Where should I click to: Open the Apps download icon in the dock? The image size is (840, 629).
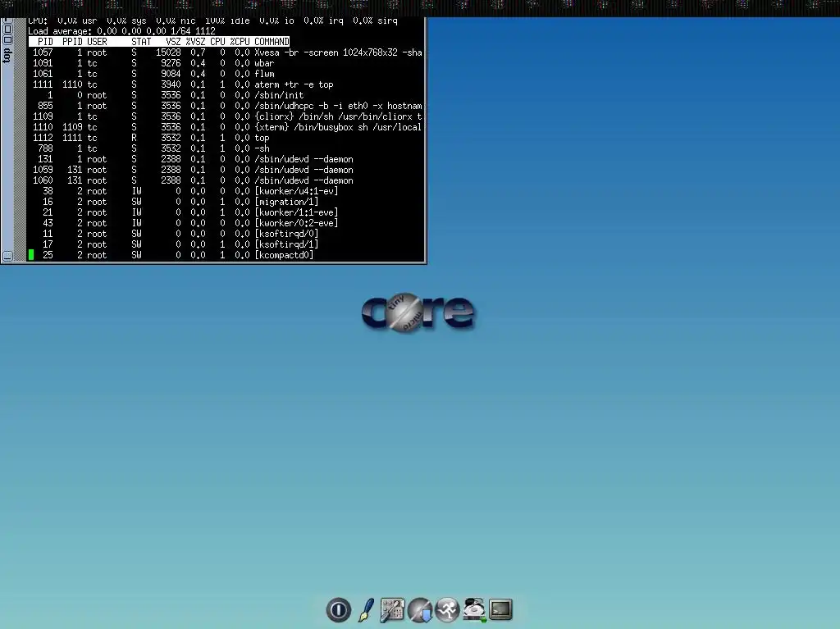click(x=420, y=609)
